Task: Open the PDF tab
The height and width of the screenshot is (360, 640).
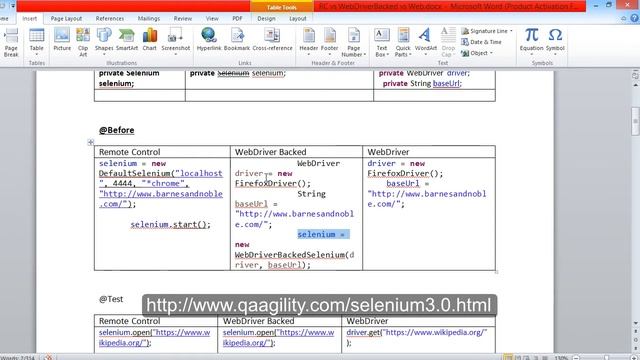Action: [237, 18]
